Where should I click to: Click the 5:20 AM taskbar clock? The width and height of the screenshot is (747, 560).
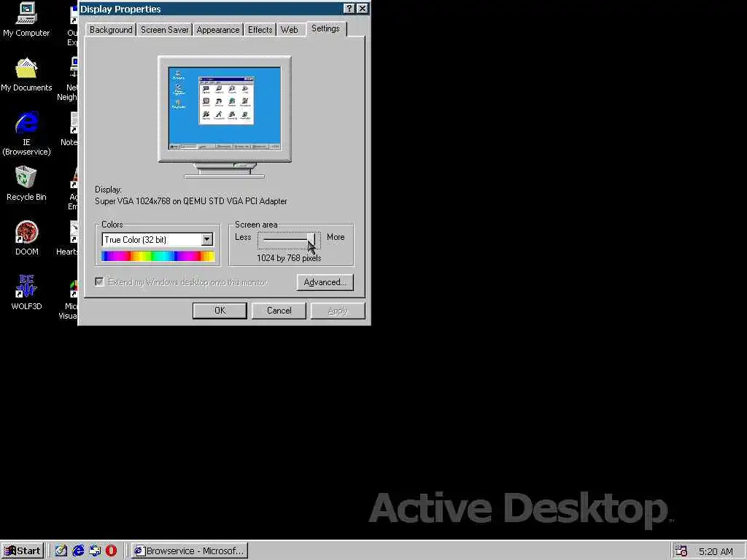pos(716,551)
